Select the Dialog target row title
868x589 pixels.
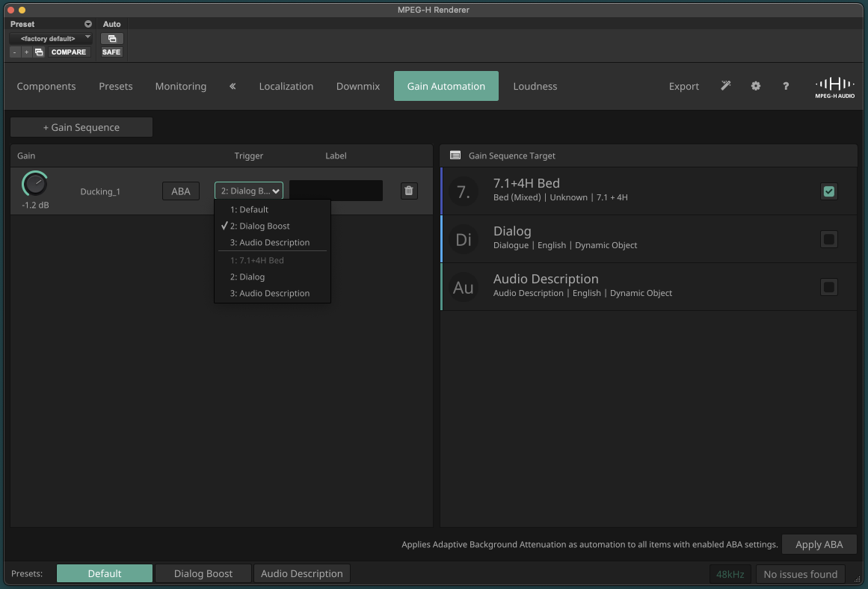[512, 231]
